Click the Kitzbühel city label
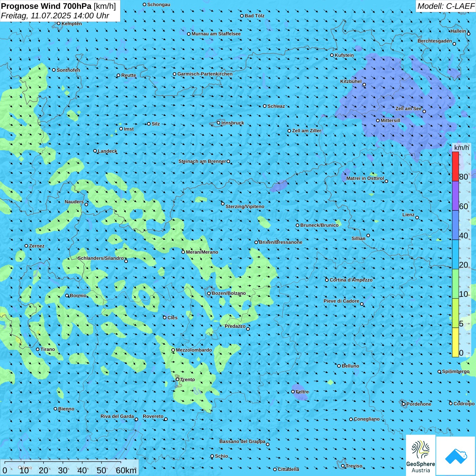Image resolution: width=476 pixels, height=476 pixels. tap(351, 81)
